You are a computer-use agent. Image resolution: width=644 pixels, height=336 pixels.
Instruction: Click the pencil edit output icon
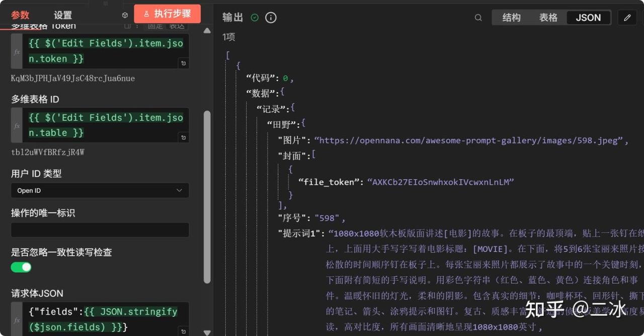[627, 18]
